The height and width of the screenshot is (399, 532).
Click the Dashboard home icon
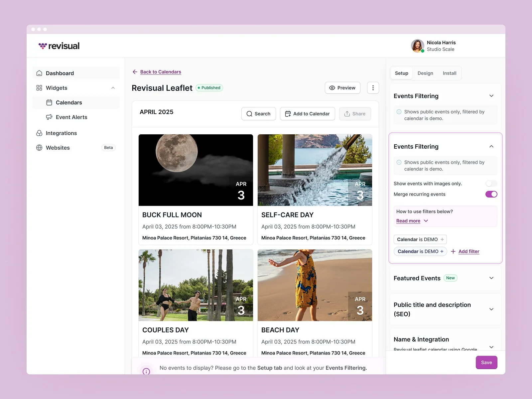pos(39,73)
